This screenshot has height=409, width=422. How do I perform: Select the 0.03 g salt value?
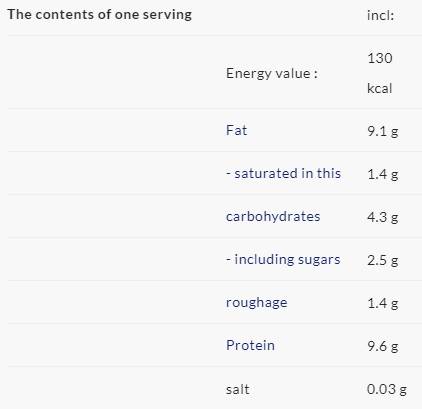coord(387,389)
